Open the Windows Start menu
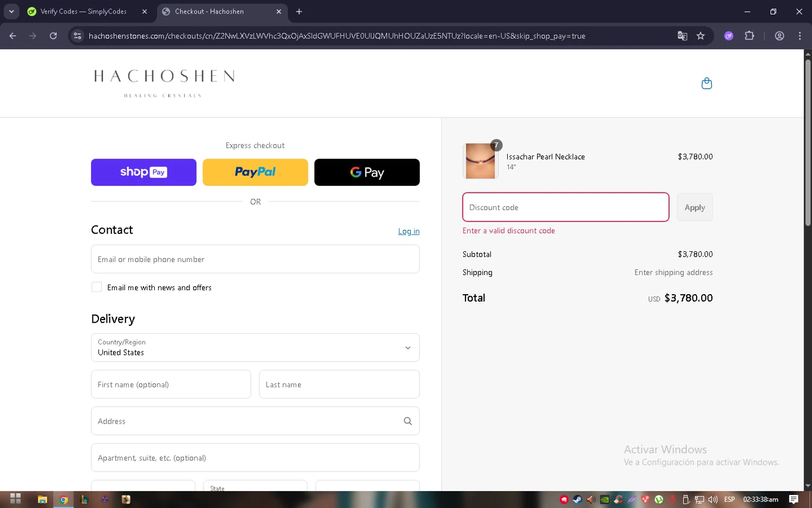The image size is (812, 508). [x=15, y=499]
